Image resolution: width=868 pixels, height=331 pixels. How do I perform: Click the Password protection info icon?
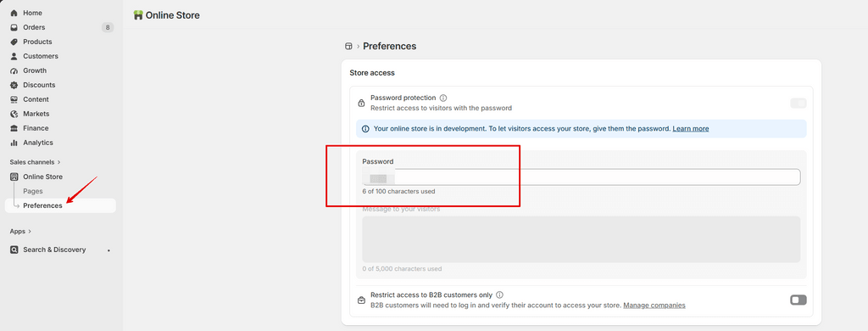click(442, 98)
